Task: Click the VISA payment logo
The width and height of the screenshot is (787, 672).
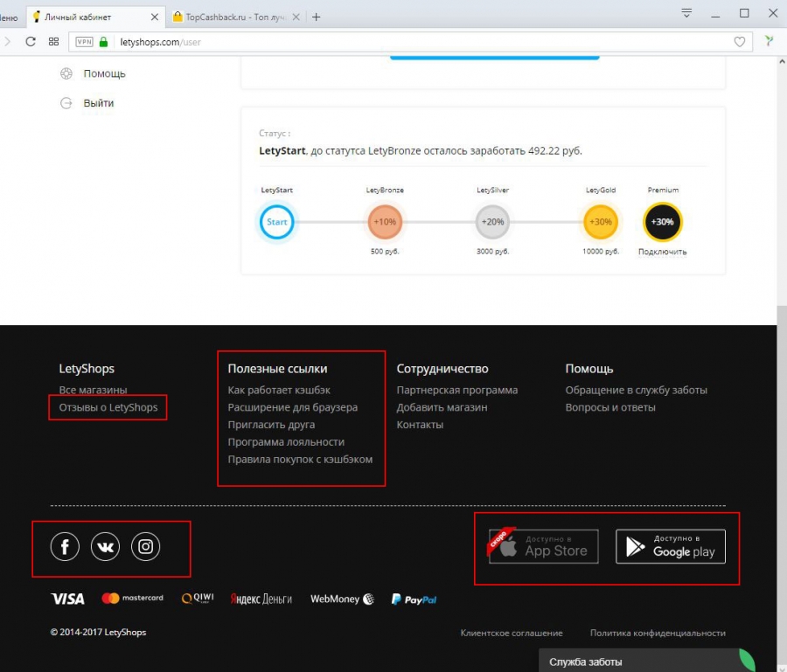Action: (67, 599)
